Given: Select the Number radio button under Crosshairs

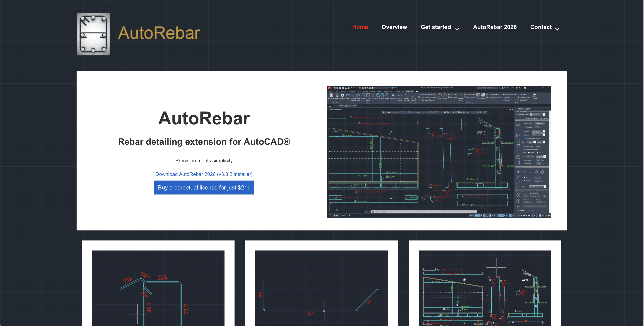Looking at the screenshot, I should coord(524,178).
